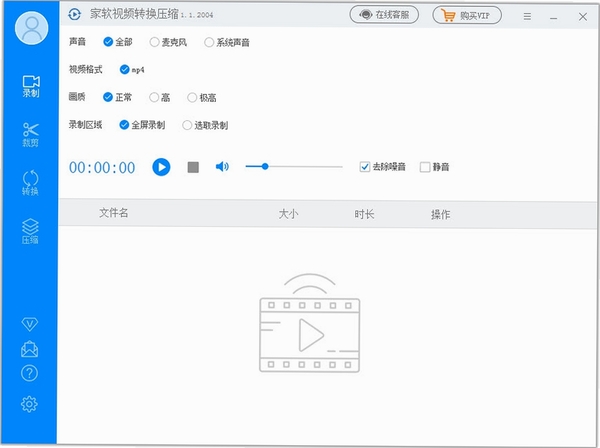Minimize the window
Viewport: 600px width, 448px height.
pos(553,18)
